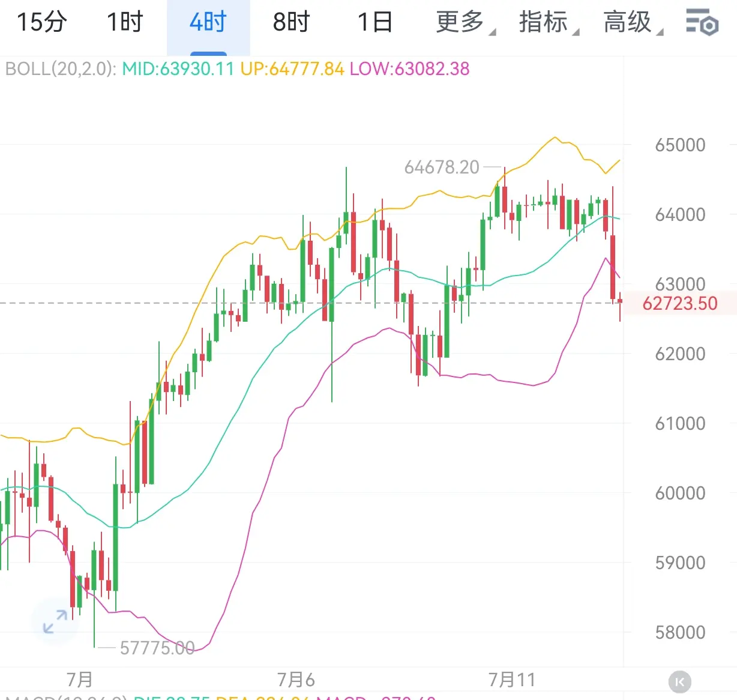Jump to latest candle with K button
Screen dimensions: 737x700
pos(680,682)
